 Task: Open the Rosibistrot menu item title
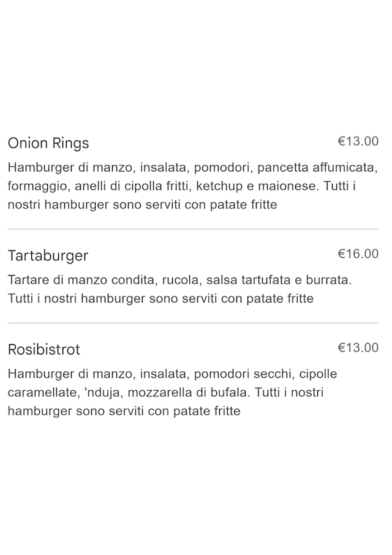(44, 350)
